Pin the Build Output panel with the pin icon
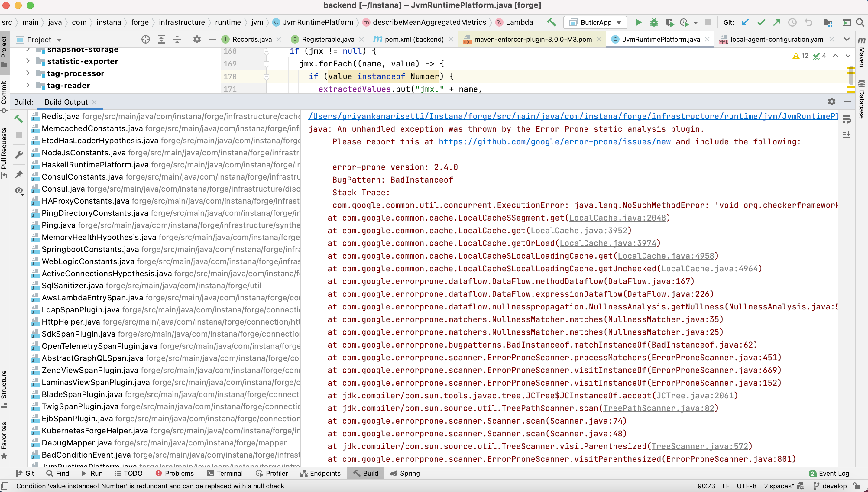The height and width of the screenshot is (492, 868). [19, 175]
